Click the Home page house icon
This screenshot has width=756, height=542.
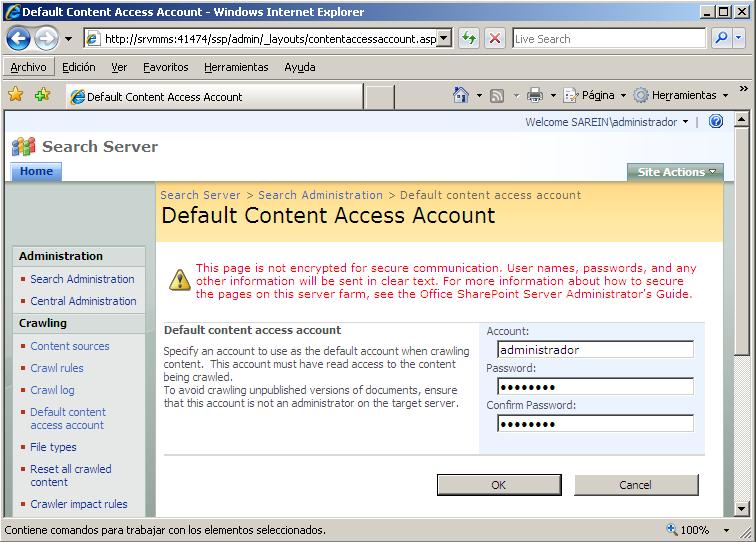tap(460, 96)
